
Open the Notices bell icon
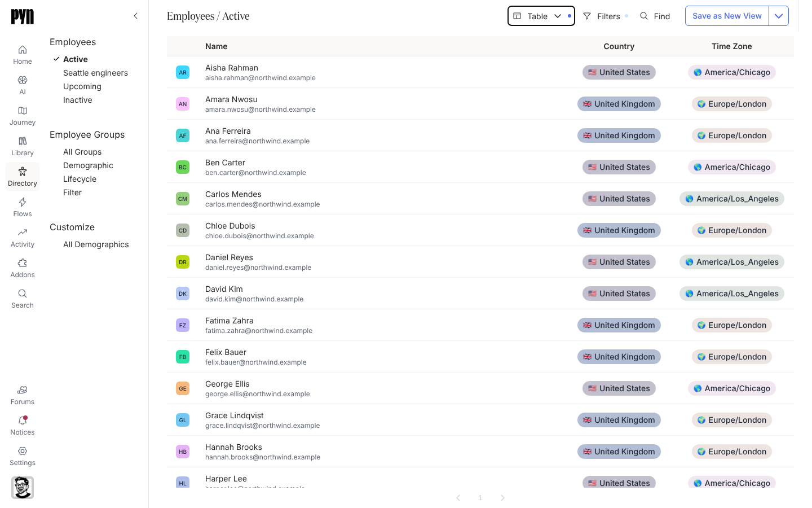pyautogui.click(x=23, y=421)
